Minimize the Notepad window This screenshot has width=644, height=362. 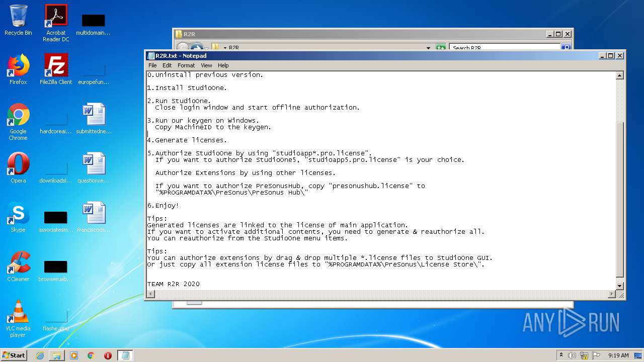pyautogui.click(x=602, y=56)
